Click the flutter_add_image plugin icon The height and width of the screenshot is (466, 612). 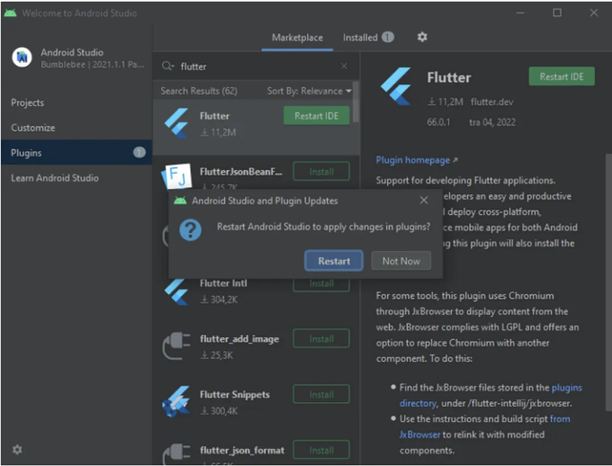point(176,347)
